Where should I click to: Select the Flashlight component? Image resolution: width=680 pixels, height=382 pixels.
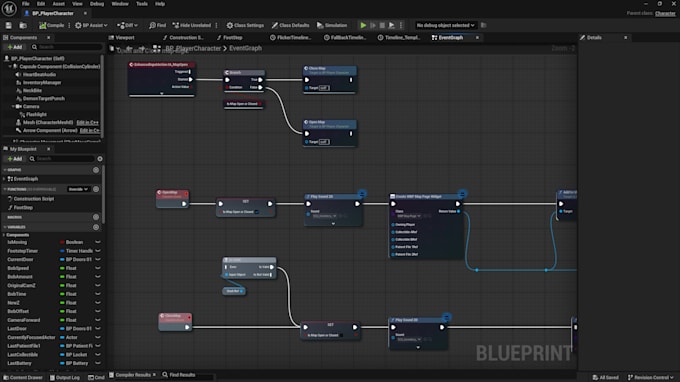[x=36, y=114]
